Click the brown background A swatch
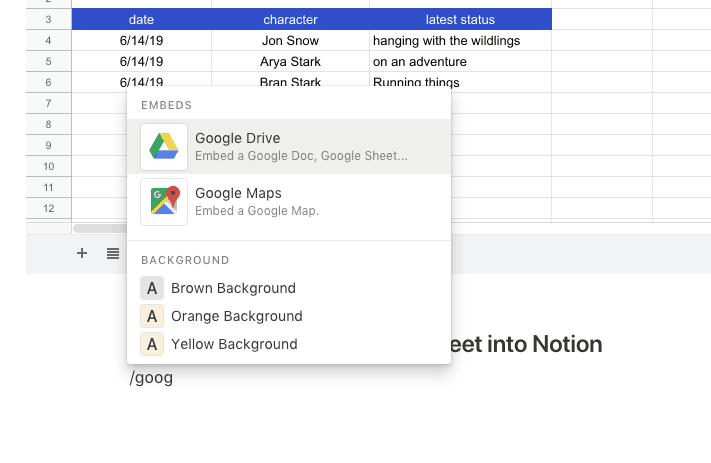Viewport: 711px width, 463px height. coord(152,288)
